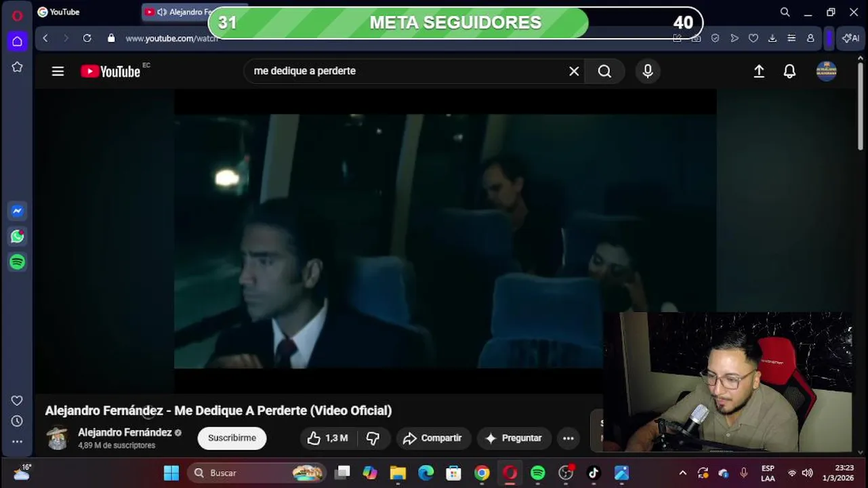The height and width of the screenshot is (488, 868).
Task: Reload the YouTube page
Action: pyautogui.click(x=87, y=39)
